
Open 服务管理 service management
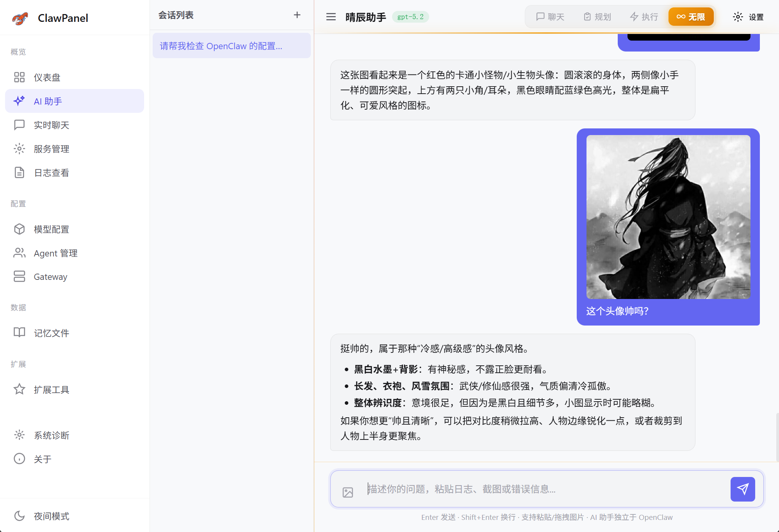[x=52, y=149]
